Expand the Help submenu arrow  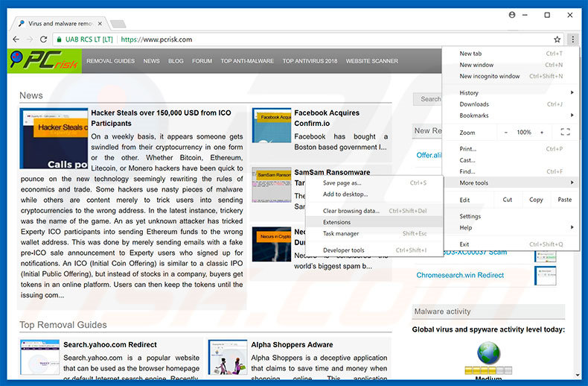[x=572, y=227]
